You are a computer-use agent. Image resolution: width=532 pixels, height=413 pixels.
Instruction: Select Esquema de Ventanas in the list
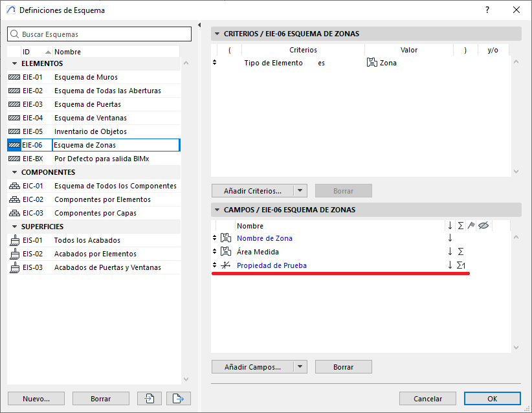(91, 118)
